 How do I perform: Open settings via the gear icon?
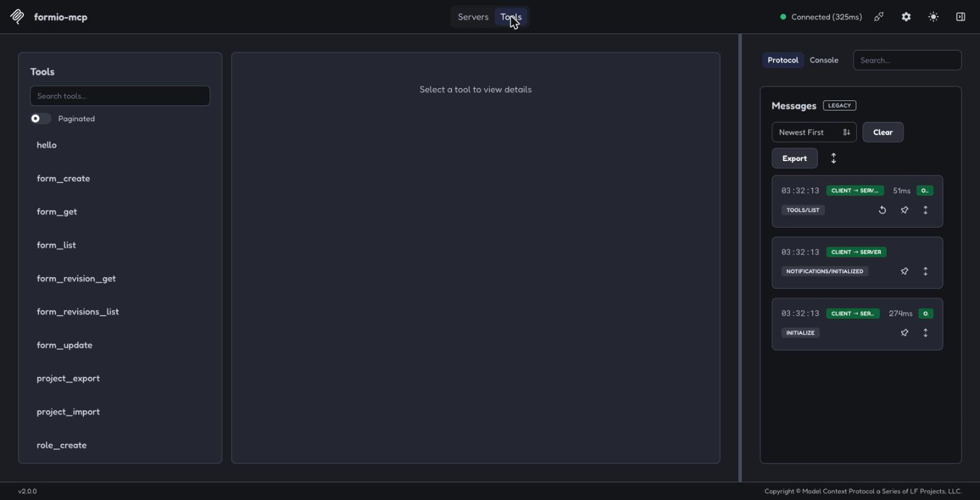(906, 17)
